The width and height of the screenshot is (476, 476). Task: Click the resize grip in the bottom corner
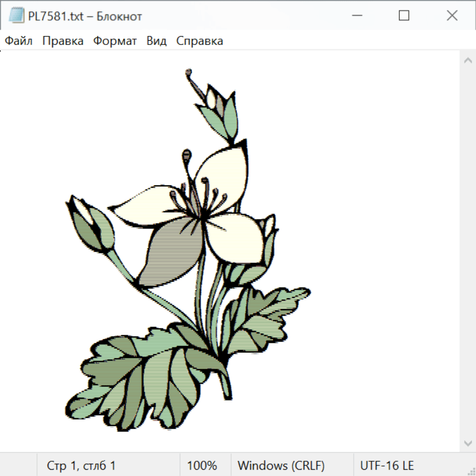point(471,471)
